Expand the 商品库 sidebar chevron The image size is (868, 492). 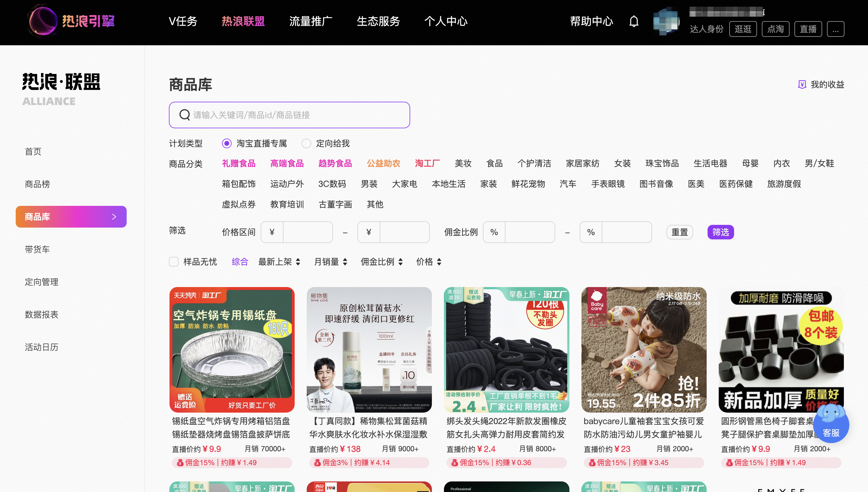tap(114, 217)
